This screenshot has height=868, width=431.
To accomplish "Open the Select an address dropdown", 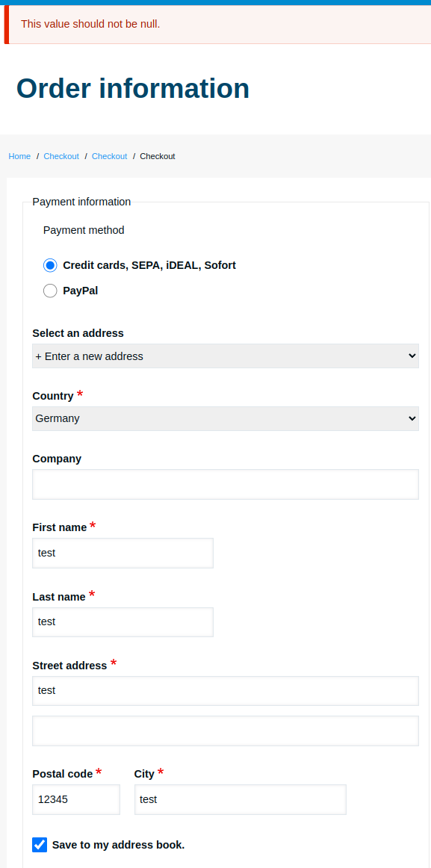I will [225, 356].
